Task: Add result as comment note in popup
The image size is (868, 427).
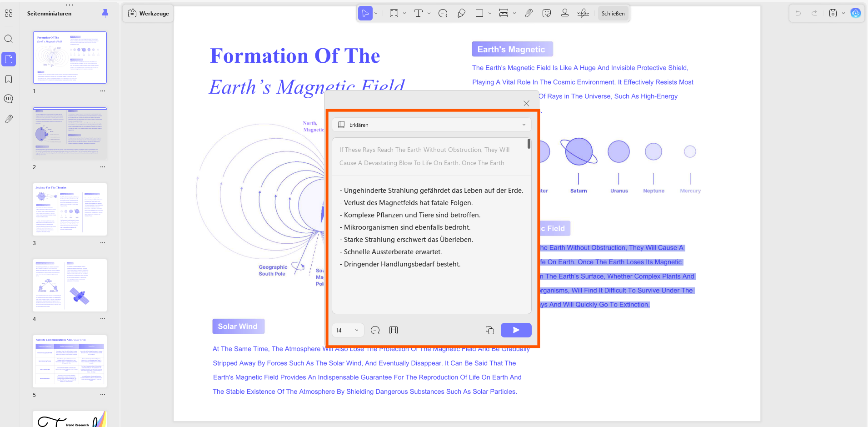Action: 375,330
